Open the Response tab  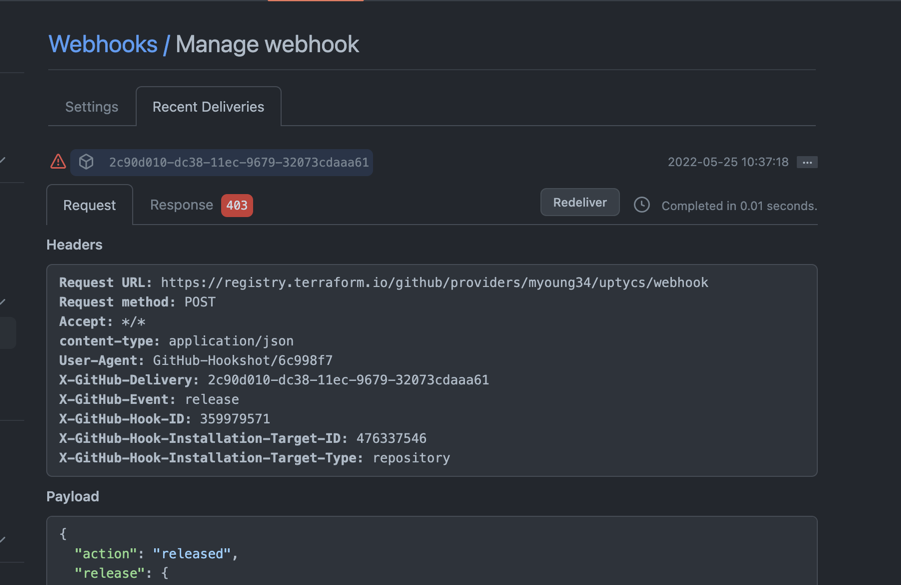pyautogui.click(x=182, y=205)
